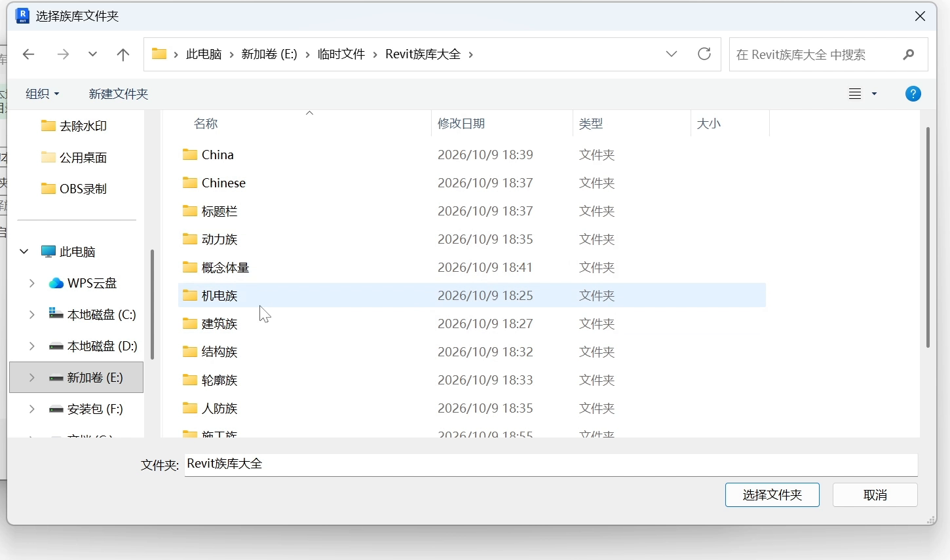The image size is (950, 560).
Task: Collapse the 此电脑 tree node
Action: [24, 252]
